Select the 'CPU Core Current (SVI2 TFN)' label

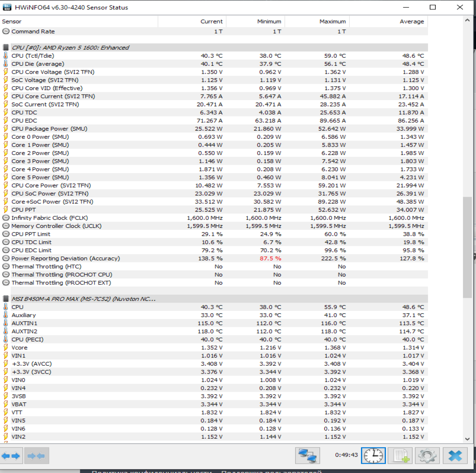click(x=53, y=96)
